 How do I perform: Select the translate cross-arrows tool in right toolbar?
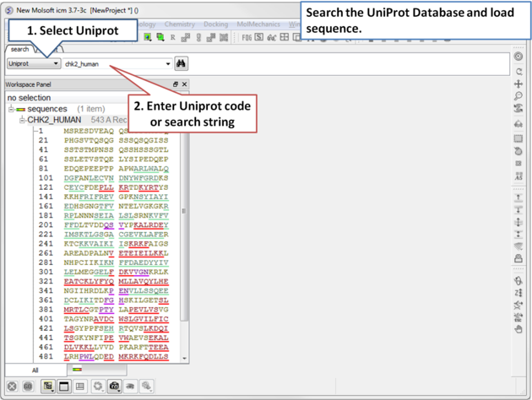[518, 84]
